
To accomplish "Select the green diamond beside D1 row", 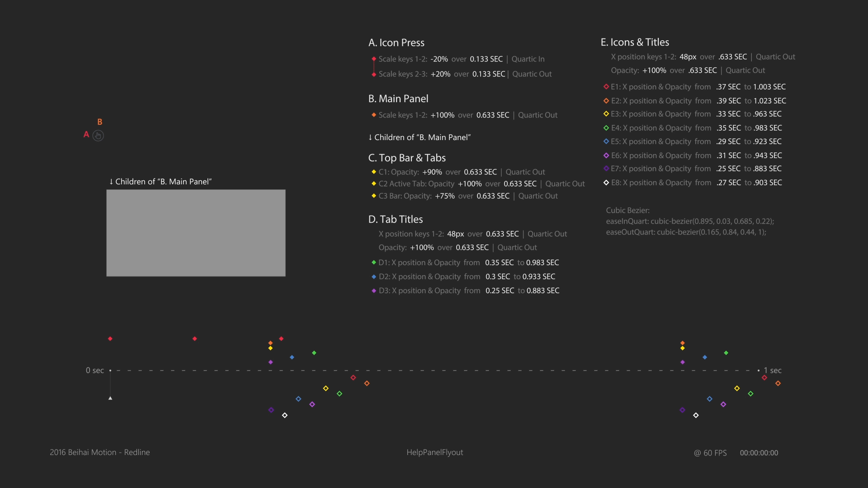I will [374, 263].
